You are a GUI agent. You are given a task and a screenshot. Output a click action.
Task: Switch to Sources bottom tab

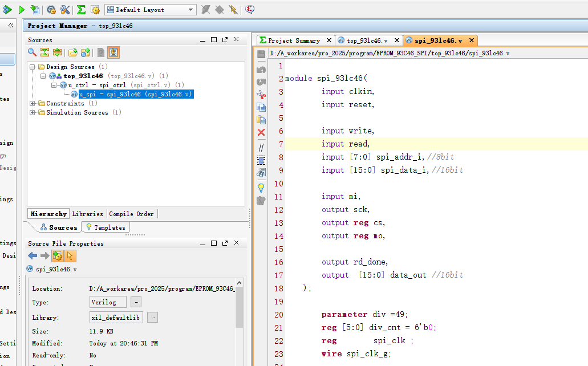coord(59,227)
